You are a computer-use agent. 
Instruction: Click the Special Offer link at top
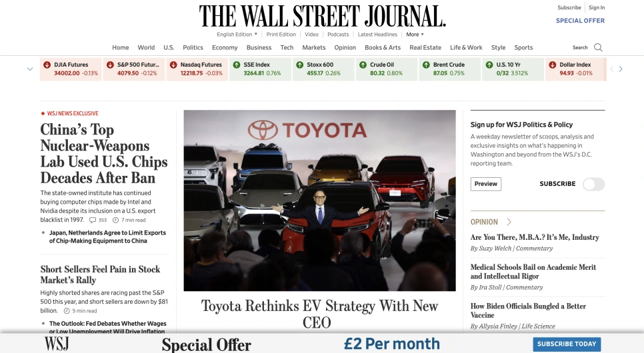click(x=580, y=21)
